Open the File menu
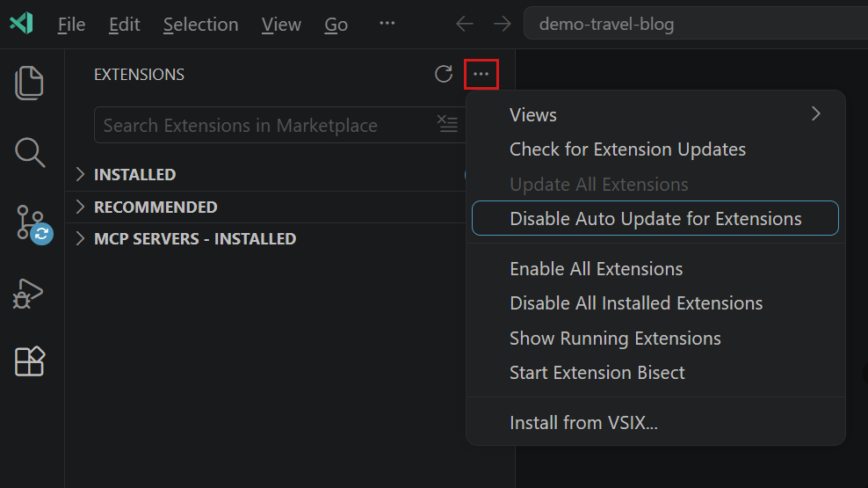Image resolution: width=868 pixels, height=488 pixels. (x=71, y=25)
